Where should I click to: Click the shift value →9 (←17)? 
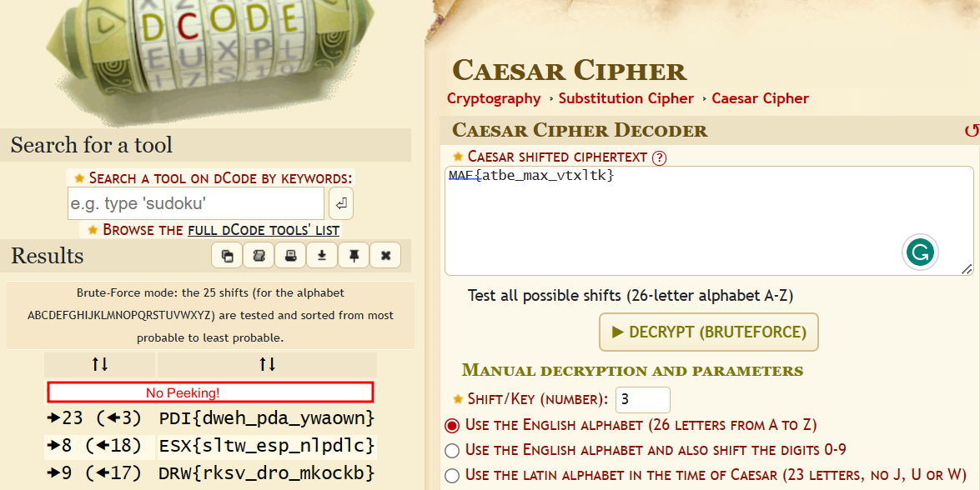click(94, 473)
